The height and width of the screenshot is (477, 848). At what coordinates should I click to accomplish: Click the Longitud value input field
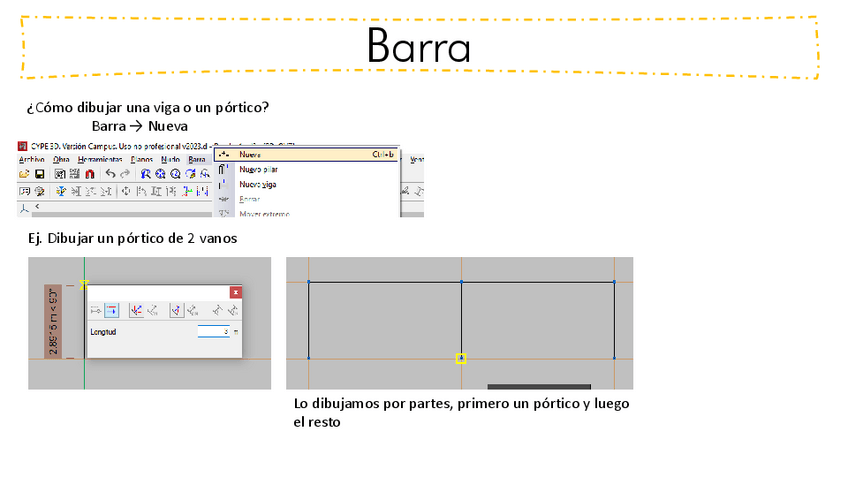click(213, 331)
